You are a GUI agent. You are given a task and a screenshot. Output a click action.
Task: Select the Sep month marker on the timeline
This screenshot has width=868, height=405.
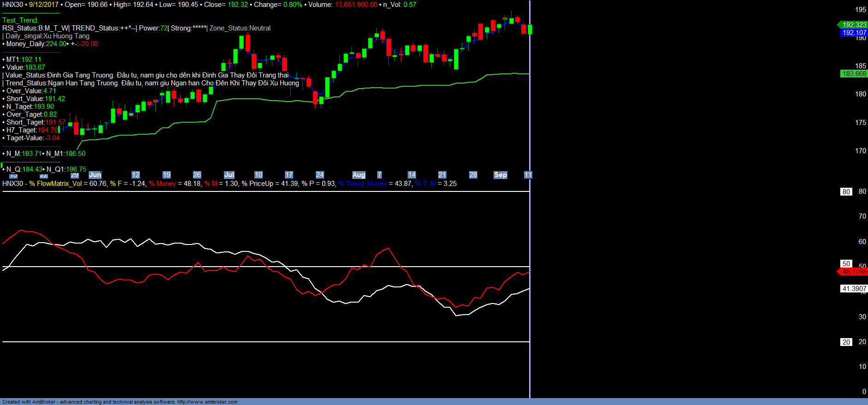[500, 175]
